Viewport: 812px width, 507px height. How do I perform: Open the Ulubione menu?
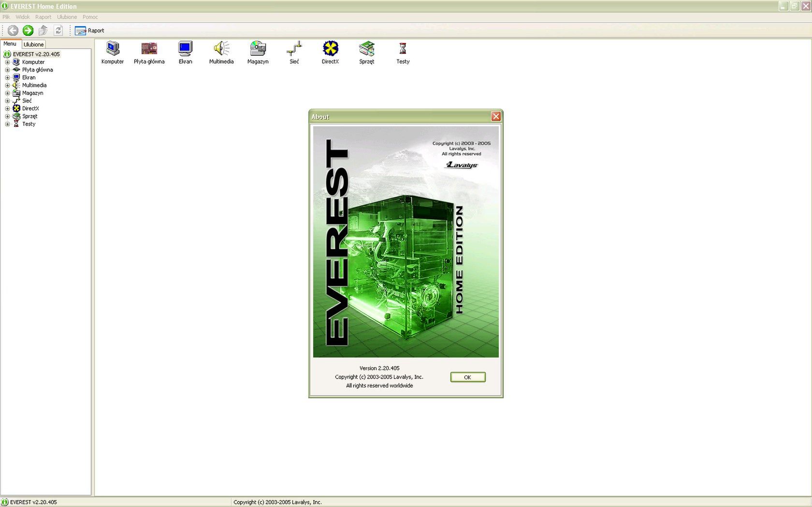(67, 17)
